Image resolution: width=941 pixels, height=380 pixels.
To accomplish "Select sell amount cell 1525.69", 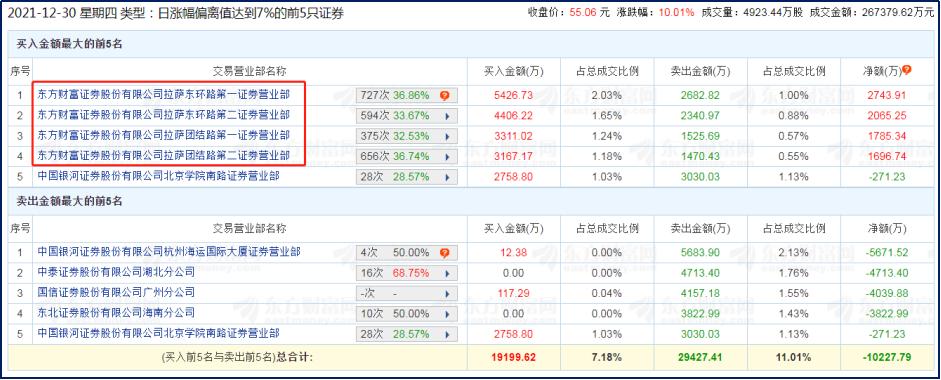I will 700,136.
